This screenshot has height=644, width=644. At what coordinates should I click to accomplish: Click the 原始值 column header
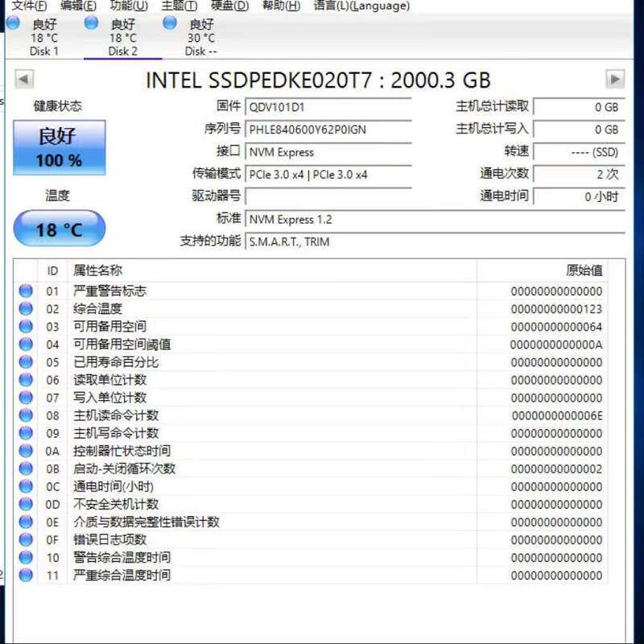[x=542, y=270]
